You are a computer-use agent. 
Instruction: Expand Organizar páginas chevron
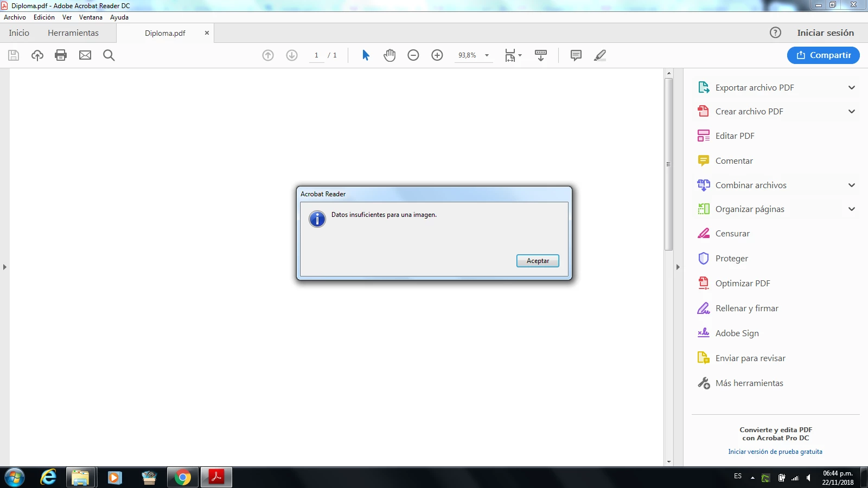852,209
